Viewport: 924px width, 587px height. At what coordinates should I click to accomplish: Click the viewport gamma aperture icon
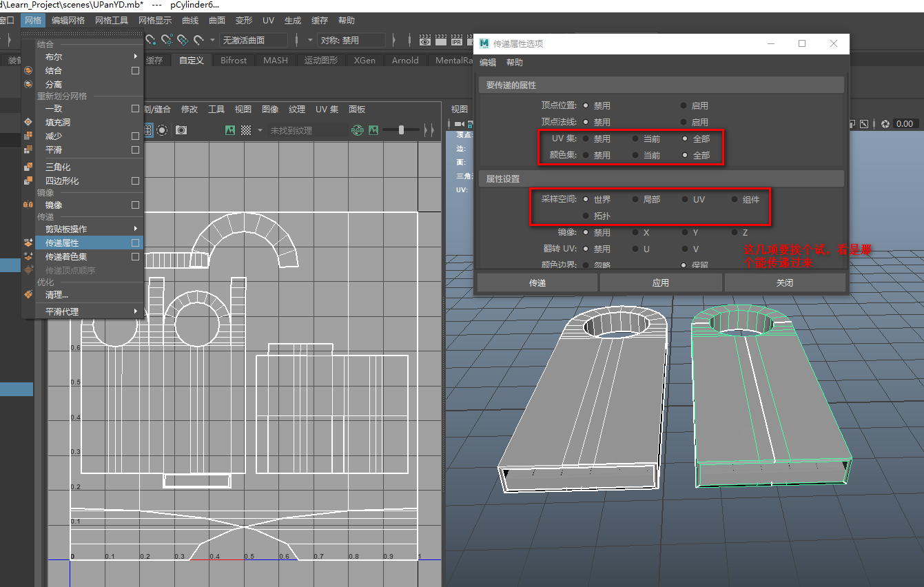(x=886, y=123)
